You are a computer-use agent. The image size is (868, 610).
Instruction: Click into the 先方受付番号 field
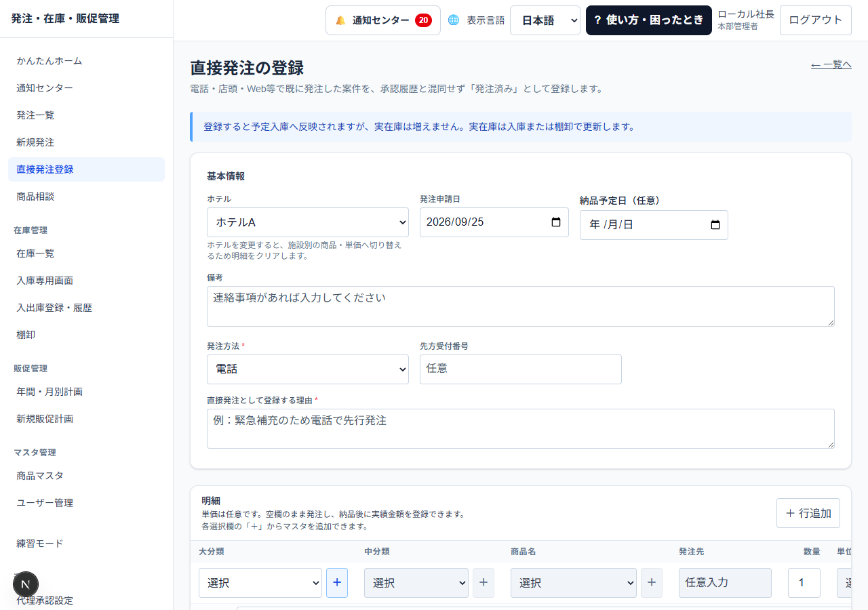click(x=521, y=369)
